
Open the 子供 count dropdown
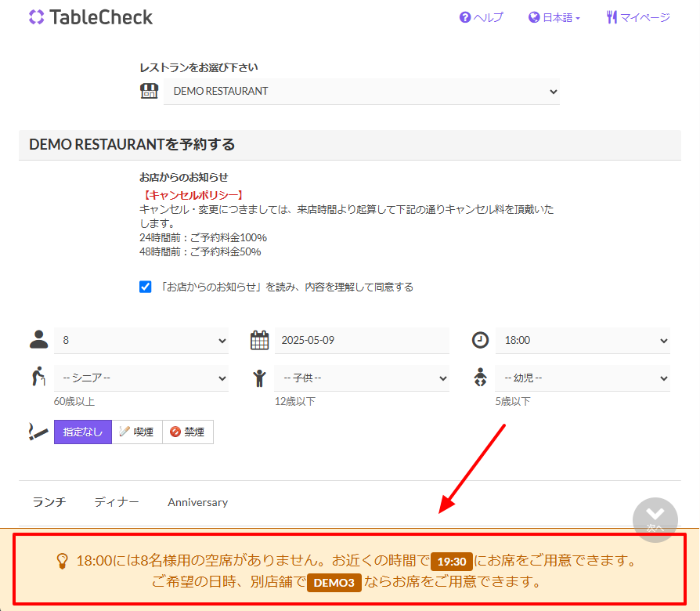click(x=362, y=378)
